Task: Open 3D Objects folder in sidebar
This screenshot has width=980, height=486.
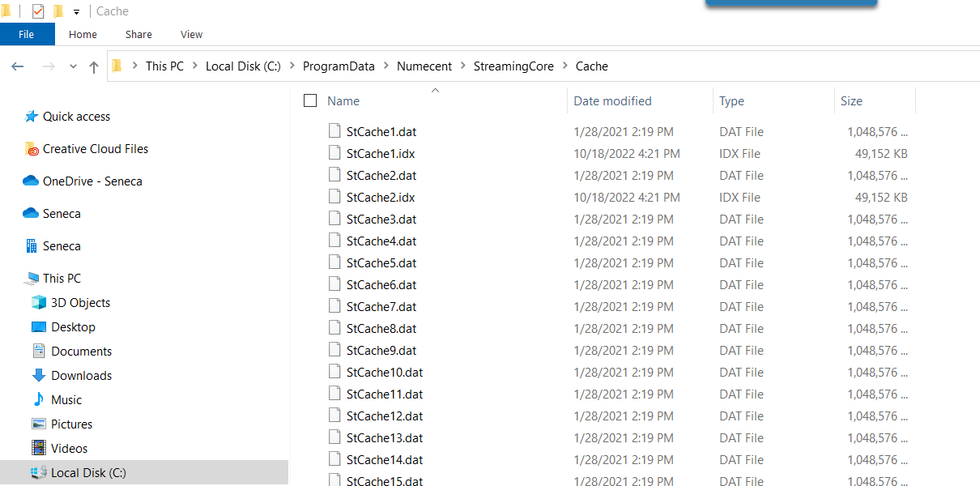Action: pos(80,303)
